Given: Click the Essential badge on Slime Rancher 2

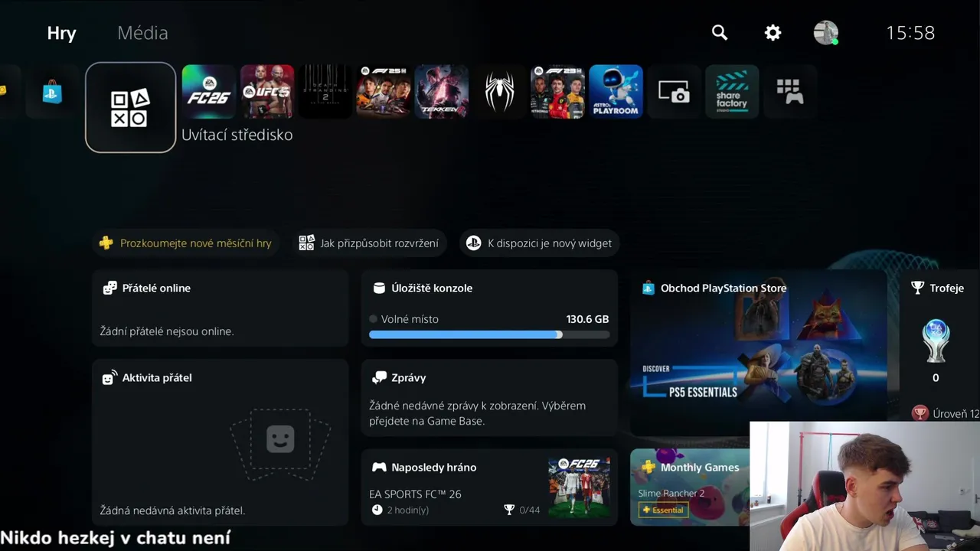Looking at the screenshot, I should coord(663,510).
